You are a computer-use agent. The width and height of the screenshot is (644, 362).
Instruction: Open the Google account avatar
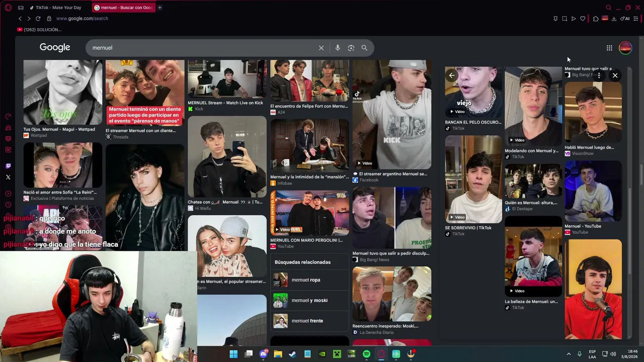click(x=625, y=48)
